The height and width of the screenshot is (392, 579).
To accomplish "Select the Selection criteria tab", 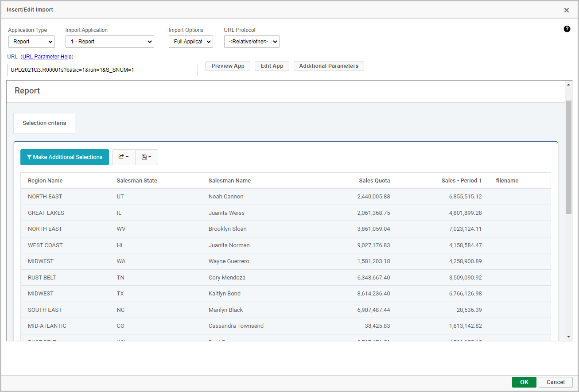I will pyautogui.click(x=44, y=123).
